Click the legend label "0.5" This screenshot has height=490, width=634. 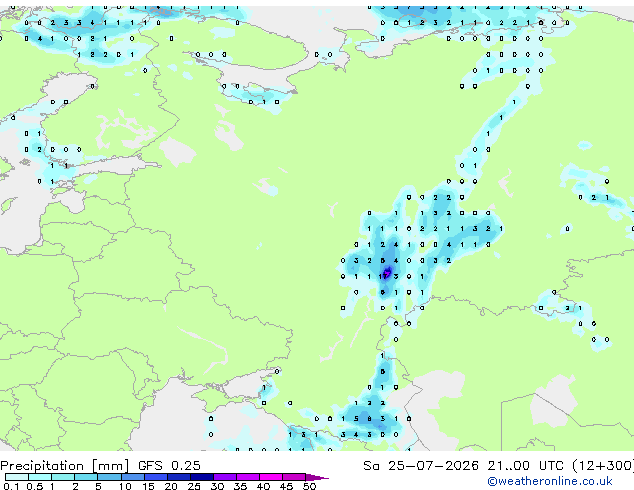click(x=34, y=486)
